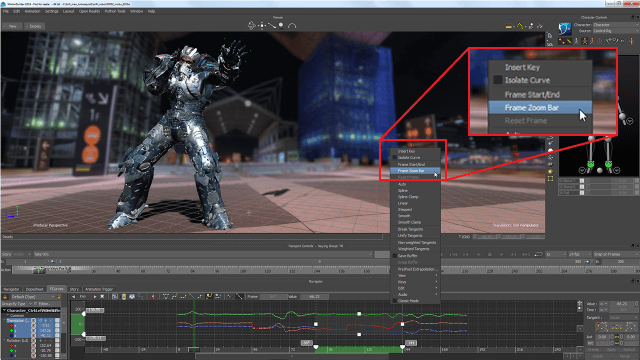
Task: Toggle the Translation row visibility checkbox
Action: coord(57,320)
